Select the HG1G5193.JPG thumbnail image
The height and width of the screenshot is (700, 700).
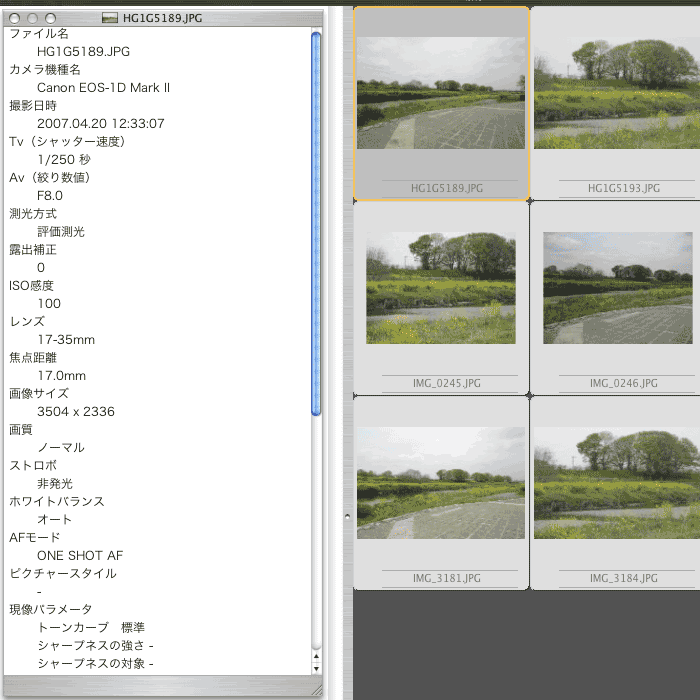click(616, 93)
